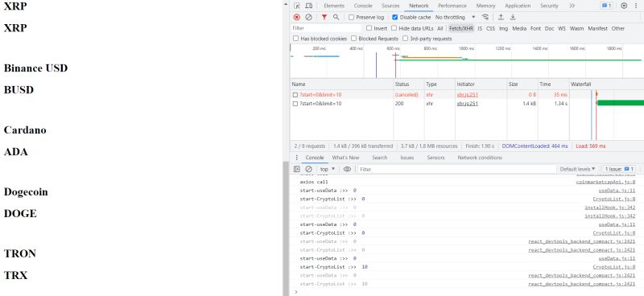Open the Memory tab

485,6
